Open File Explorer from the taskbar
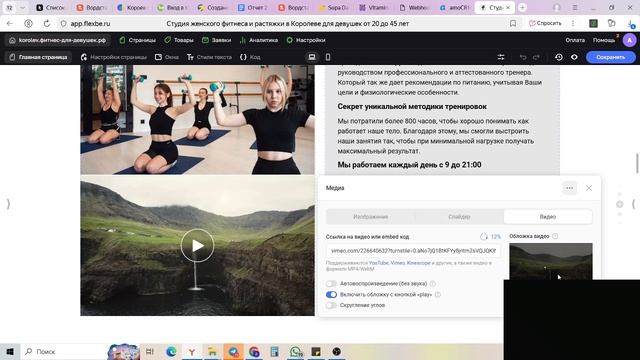The height and width of the screenshot is (360, 640). point(212,351)
